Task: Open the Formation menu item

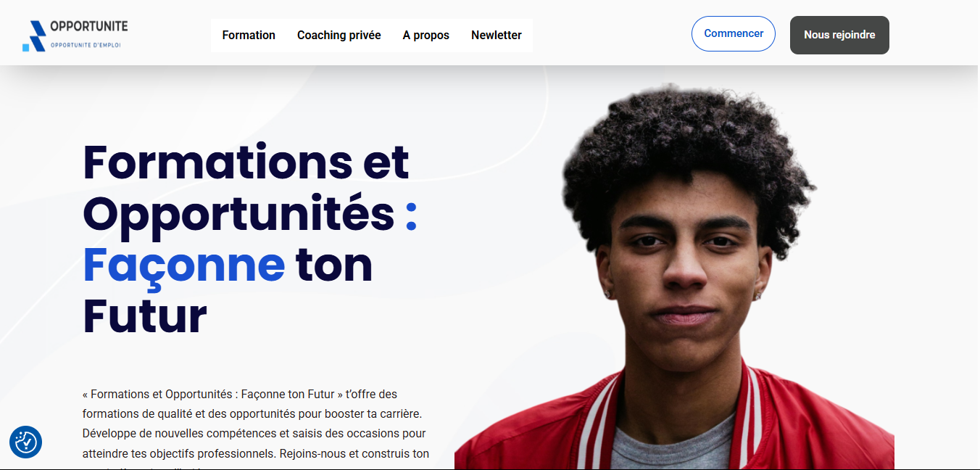Action: coord(249,35)
